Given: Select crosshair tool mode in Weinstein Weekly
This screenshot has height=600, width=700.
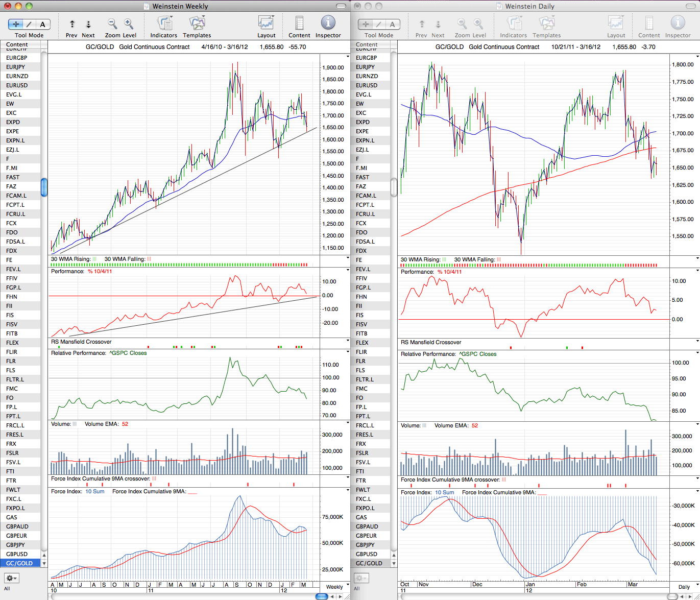Looking at the screenshot, I should (x=16, y=24).
